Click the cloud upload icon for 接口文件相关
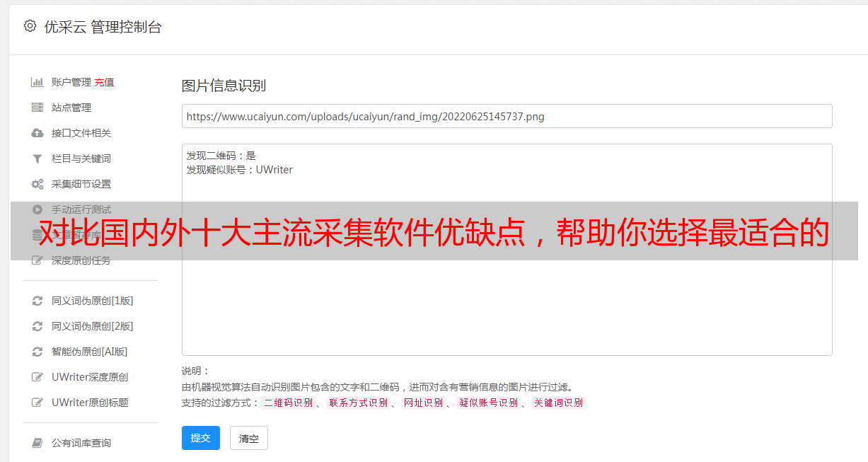Image resolution: width=868 pixels, height=462 pixels. point(37,133)
